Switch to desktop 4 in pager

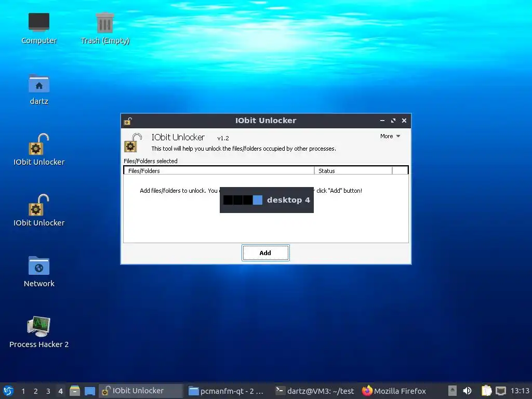pyautogui.click(x=60, y=391)
